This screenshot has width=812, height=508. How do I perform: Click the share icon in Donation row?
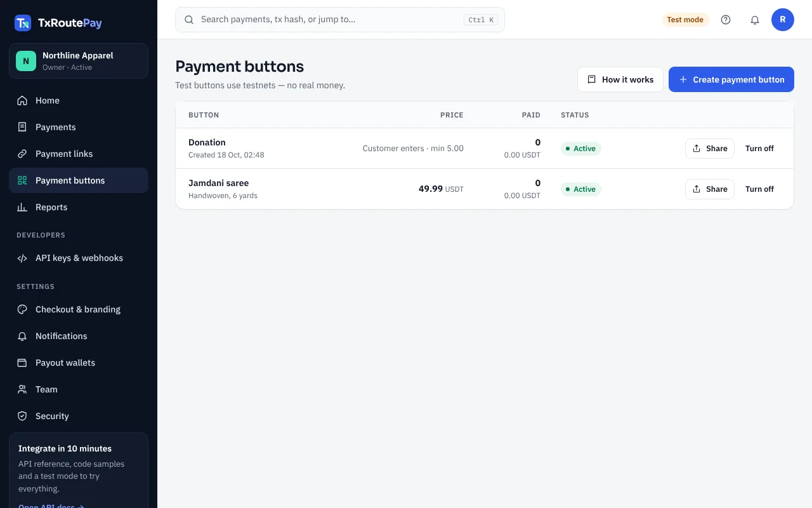point(697,149)
